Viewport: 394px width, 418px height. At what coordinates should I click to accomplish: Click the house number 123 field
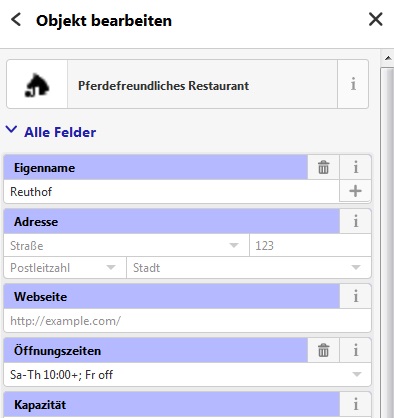pyautogui.click(x=310, y=246)
